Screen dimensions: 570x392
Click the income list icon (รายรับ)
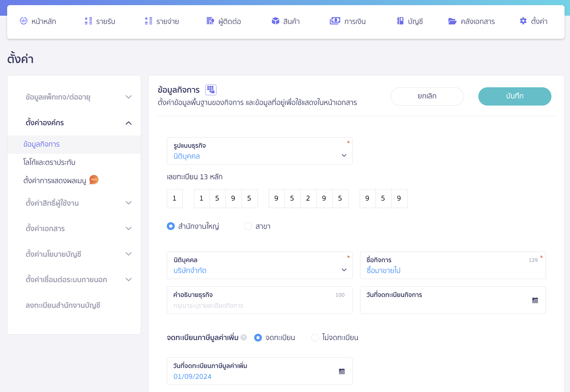88,21
